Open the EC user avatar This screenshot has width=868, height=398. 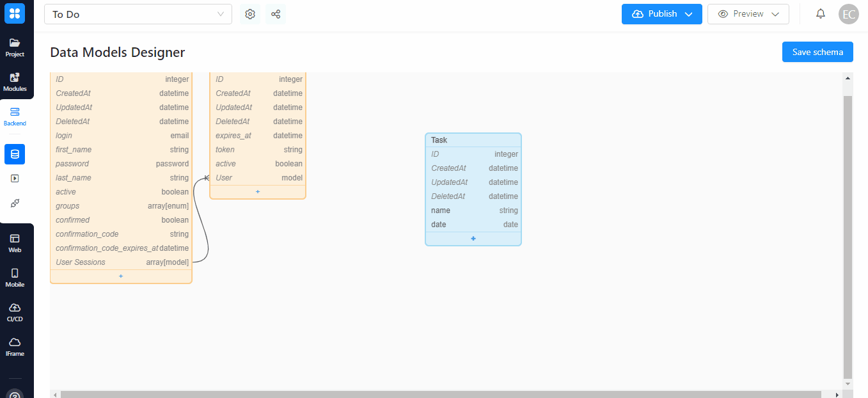(x=849, y=14)
